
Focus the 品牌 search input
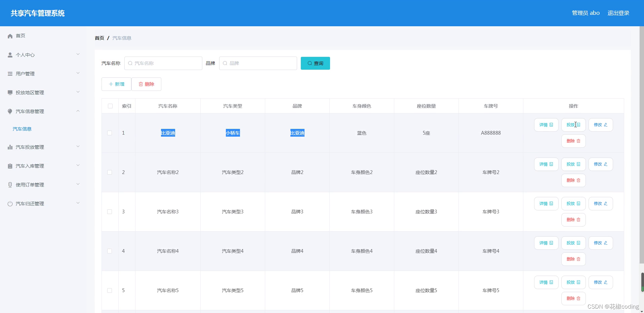pyautogui.click(x=258, y=63)
